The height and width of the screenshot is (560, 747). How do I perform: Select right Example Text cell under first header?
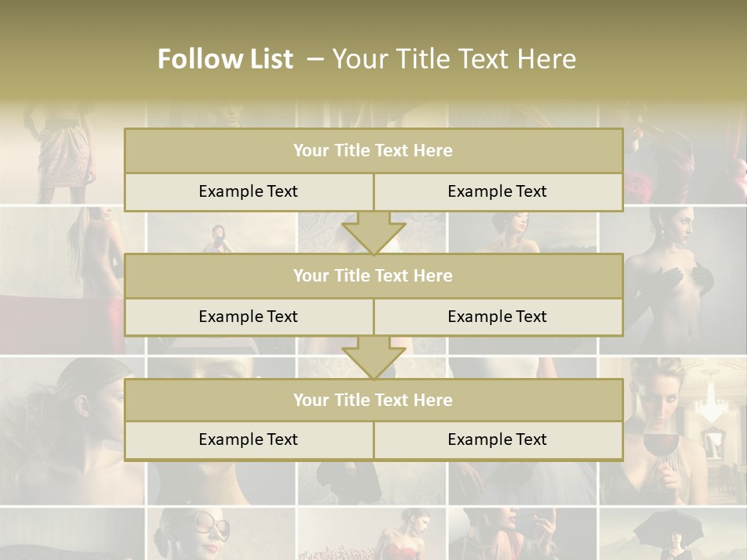click(x=498, y=191)
